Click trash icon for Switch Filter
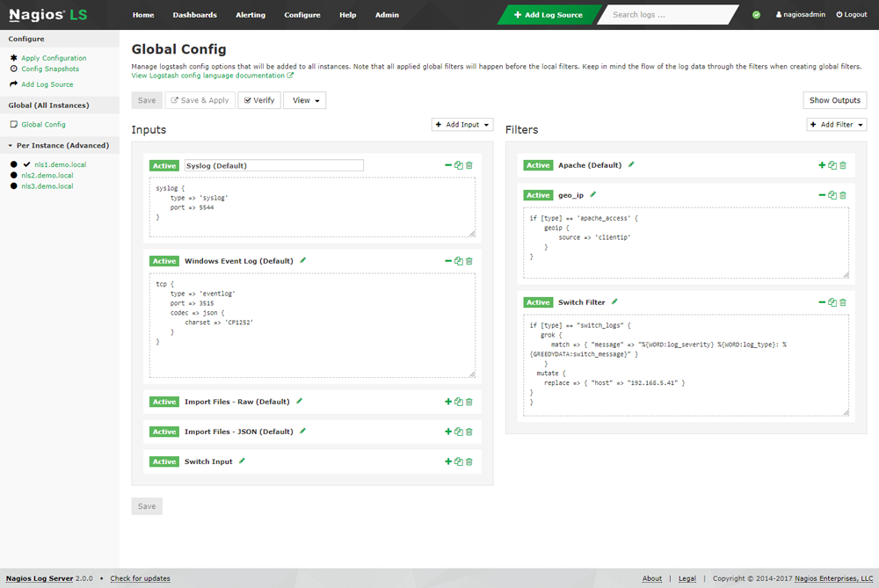Screen dimensions: 879x588 click(x=843, y=302)
